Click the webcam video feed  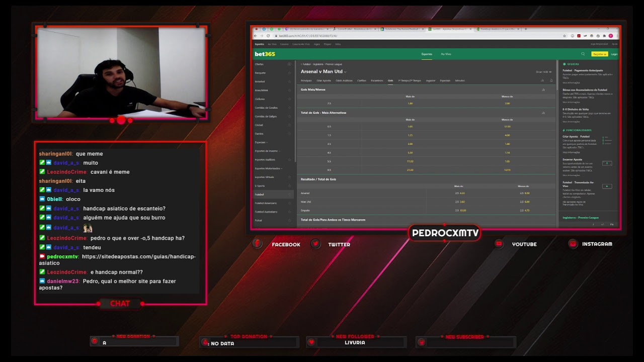coord(121,72)
